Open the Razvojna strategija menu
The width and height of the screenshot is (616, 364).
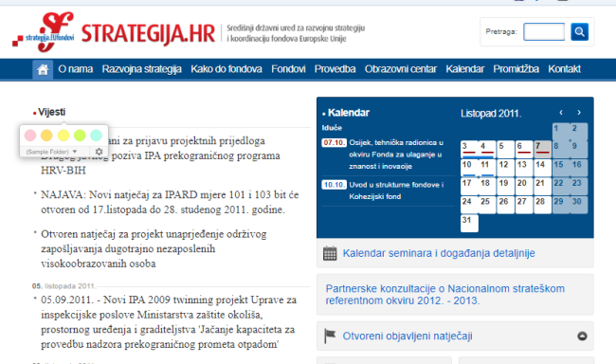tap(142, 69)
